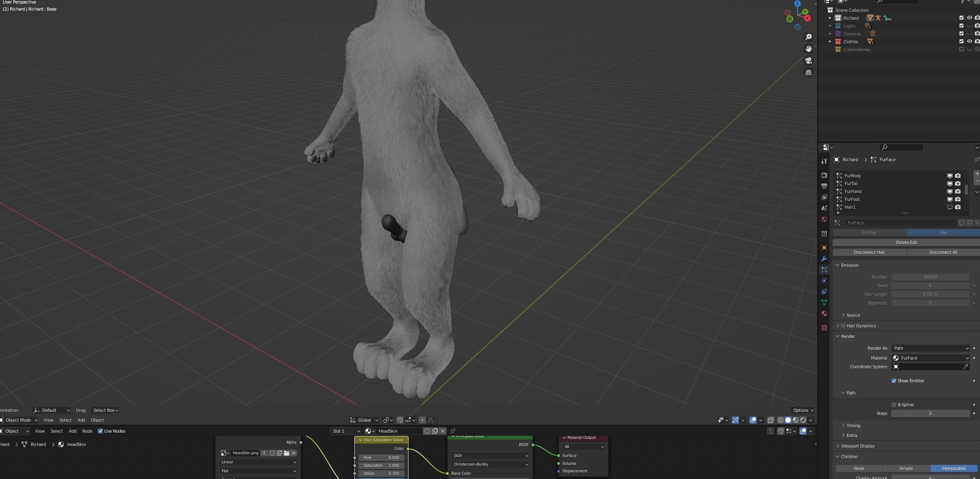Viewport: 980px width, 479px height.
Task: Expand Richard collection in outliner
Action: tap(830, 18)
